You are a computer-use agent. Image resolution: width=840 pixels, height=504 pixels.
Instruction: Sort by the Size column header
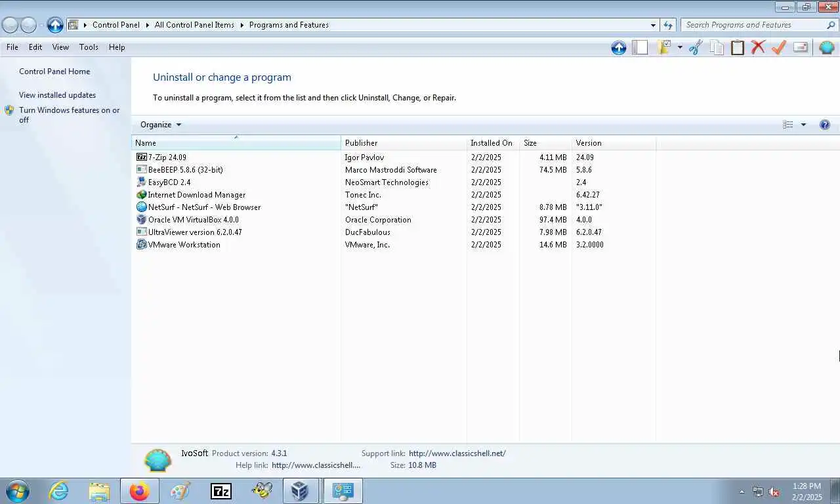[x=545, y=142]
